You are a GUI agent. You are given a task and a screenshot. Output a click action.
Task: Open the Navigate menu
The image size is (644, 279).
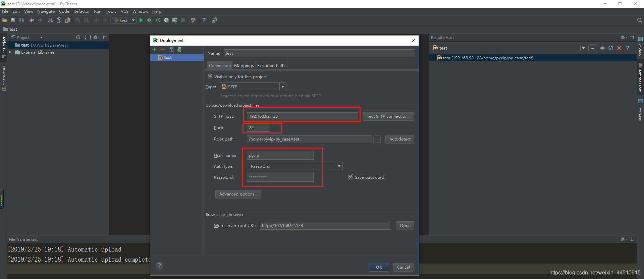[x=46, y=11]
